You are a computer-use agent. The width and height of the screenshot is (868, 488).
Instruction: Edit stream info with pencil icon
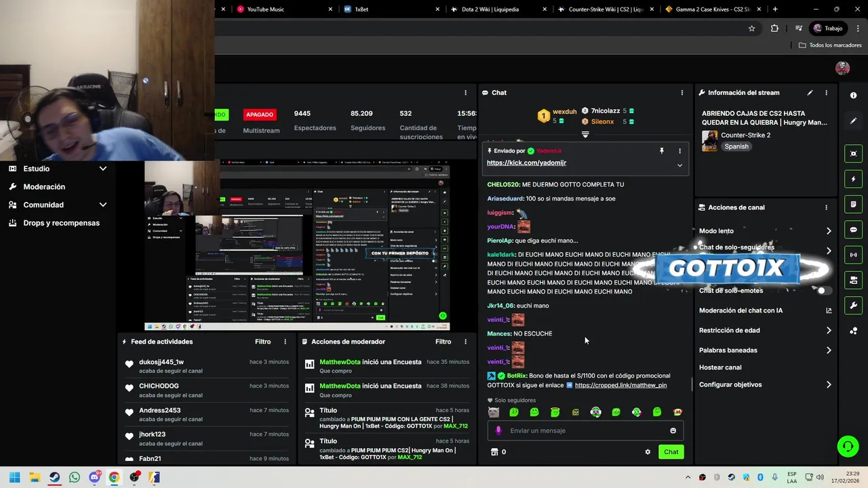pos(810,93)
